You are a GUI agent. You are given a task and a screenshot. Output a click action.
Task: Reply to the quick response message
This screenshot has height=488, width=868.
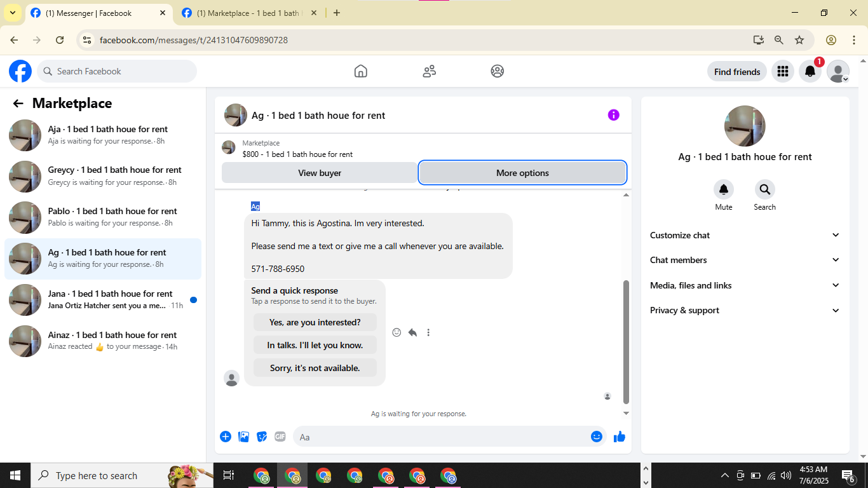pos(413,332)
